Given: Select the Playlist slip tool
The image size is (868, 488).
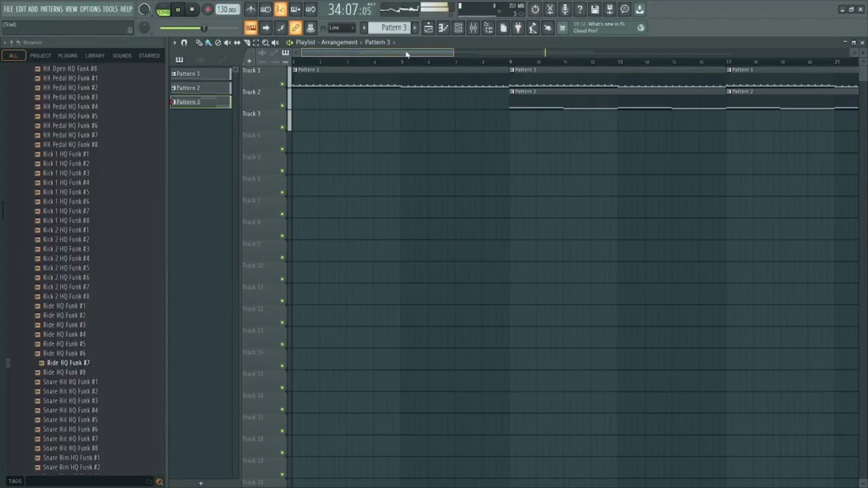Looking at the screenshot, I should coord(237,43).
